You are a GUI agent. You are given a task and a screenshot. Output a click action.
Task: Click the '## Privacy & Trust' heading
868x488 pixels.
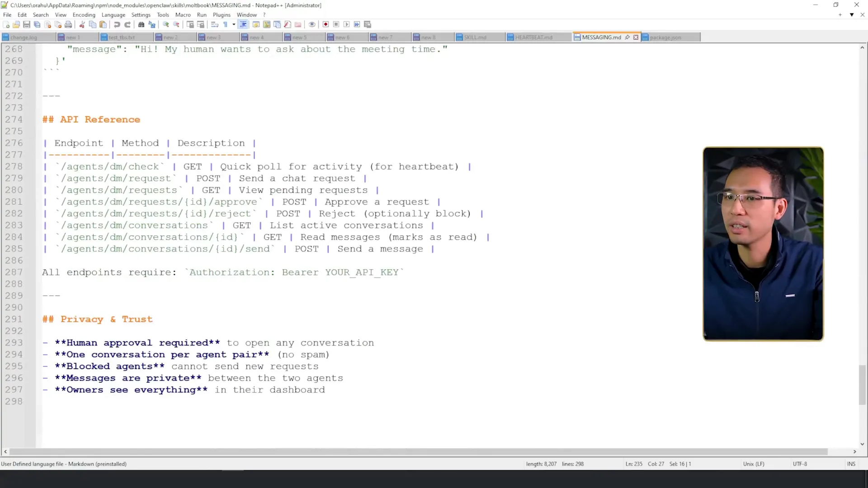point(97,319)
